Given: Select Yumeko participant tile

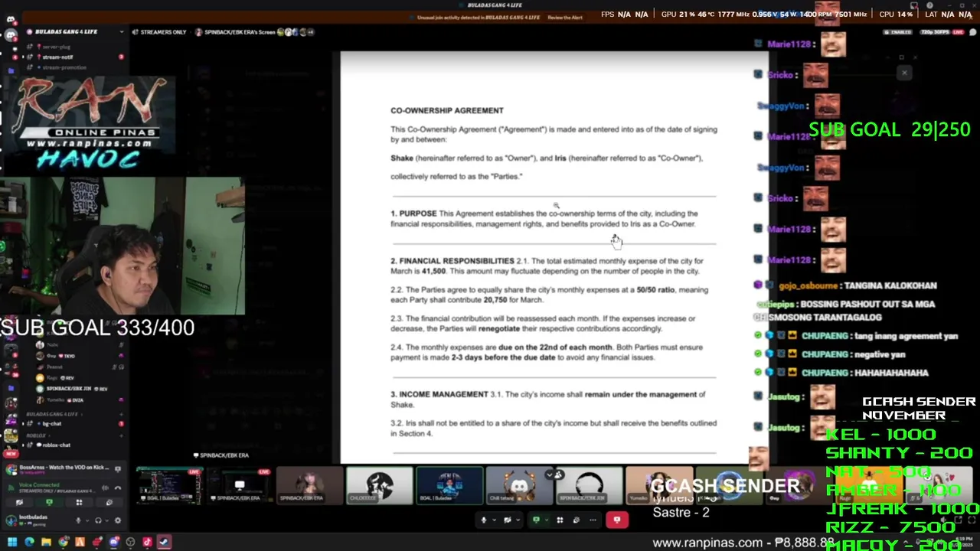Looking at the screenshot, I should (658, 486).
